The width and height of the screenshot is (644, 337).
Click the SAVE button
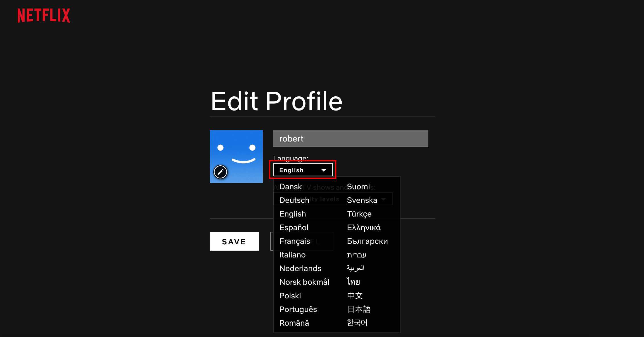[234, 241]
